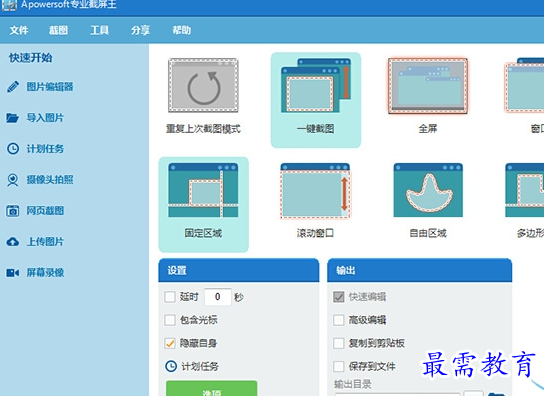Click the cloud upload icon for 上传图片
Screen dimensions: 544x396
coord(13,242)
